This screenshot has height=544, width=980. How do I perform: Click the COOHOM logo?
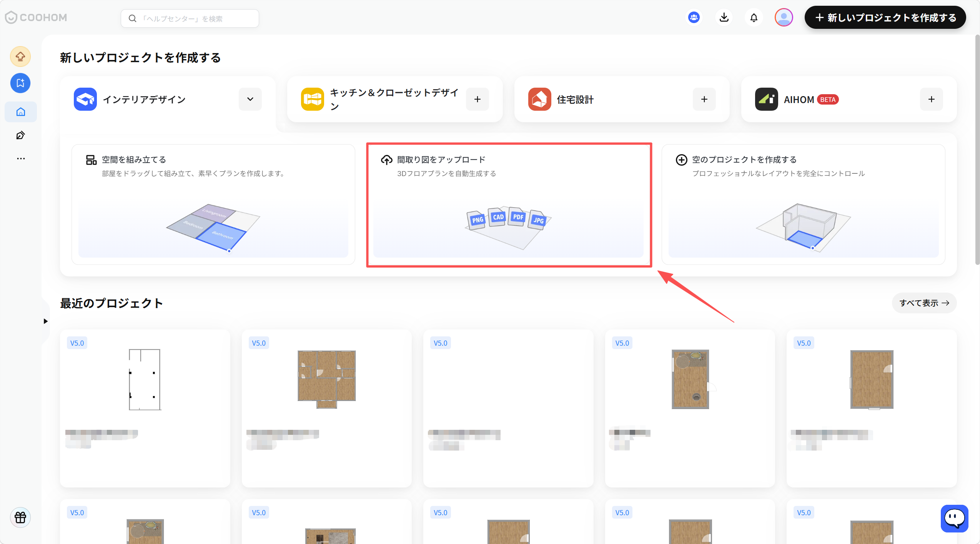point(36,18)
